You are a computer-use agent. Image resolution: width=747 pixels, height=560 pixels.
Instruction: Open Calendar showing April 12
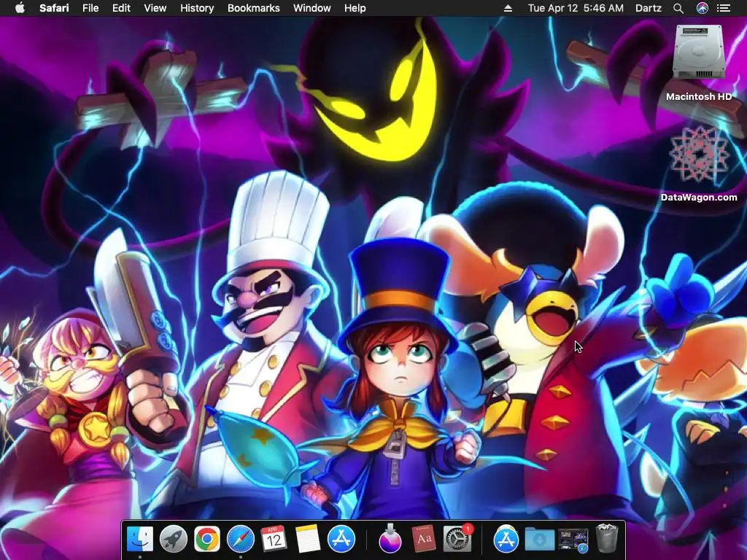[x=274, y=539]
